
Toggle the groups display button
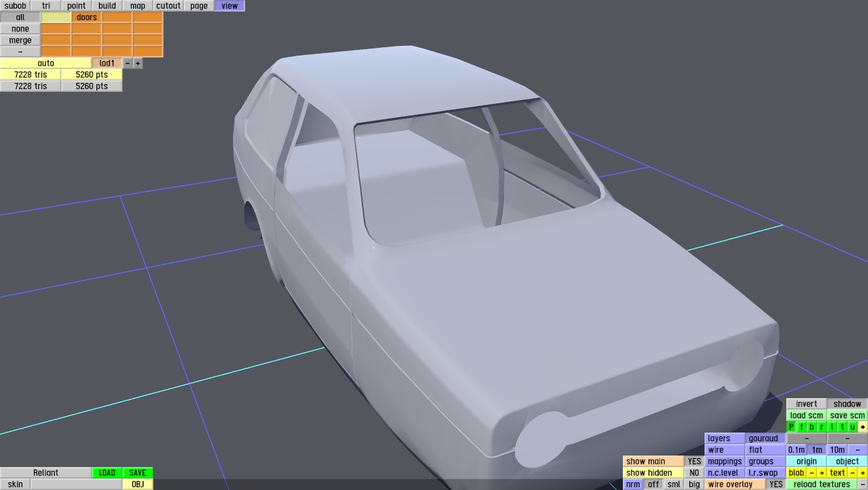tap(766, 461)
